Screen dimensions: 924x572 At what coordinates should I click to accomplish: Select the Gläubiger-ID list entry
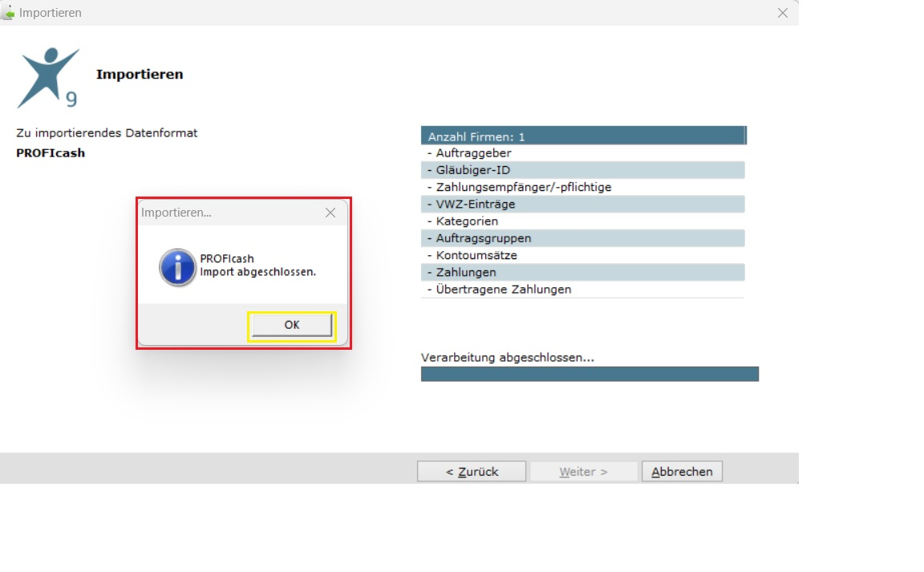point(583,170)
